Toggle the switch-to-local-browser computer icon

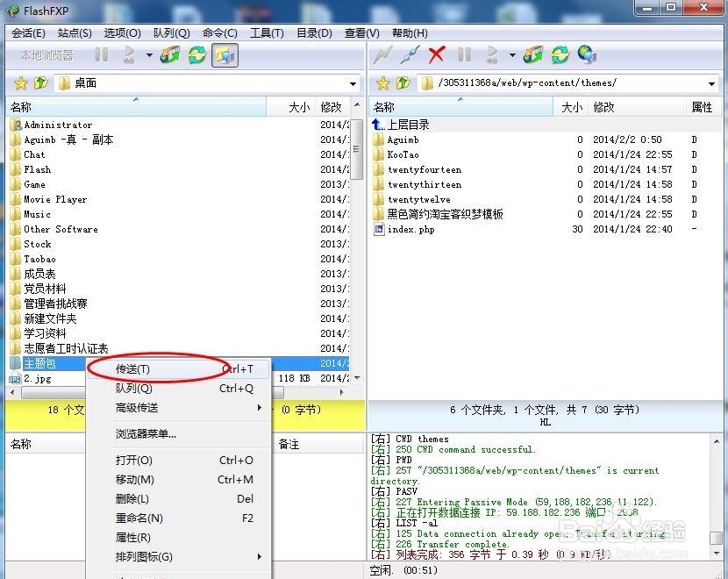[225, 55]
